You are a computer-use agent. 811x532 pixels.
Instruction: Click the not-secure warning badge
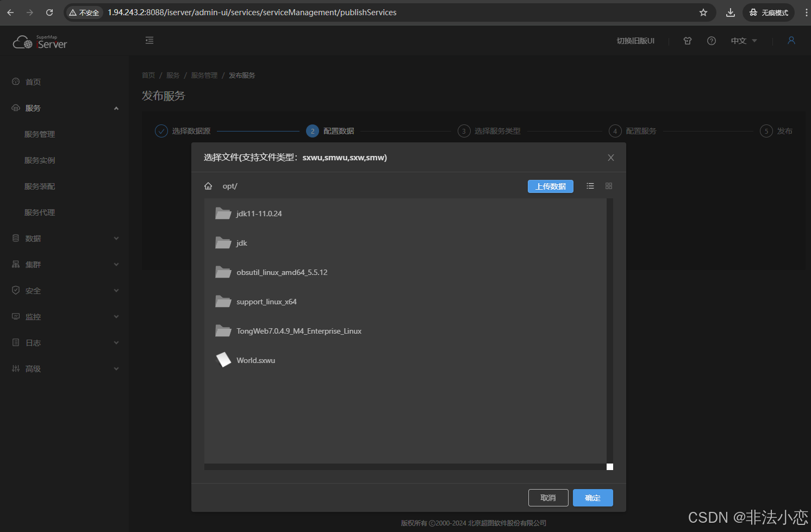[x=84, y=12]
